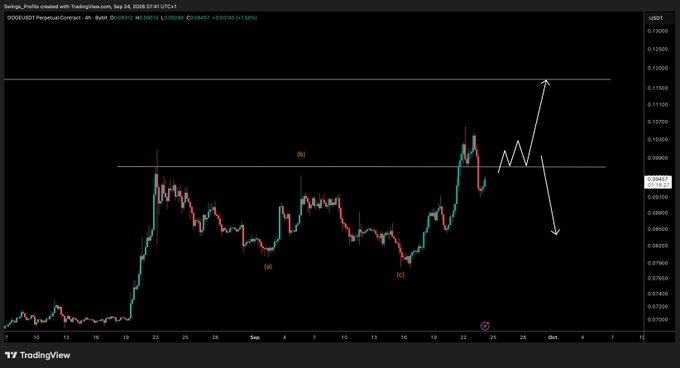680x368 pixels.
Task: Click the Sep label on the time axis
Action: click(255, 337)
